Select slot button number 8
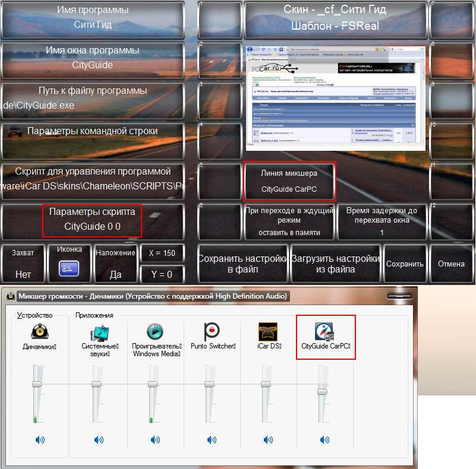Viewport: 476px width, 469px height. coord(451,61)
